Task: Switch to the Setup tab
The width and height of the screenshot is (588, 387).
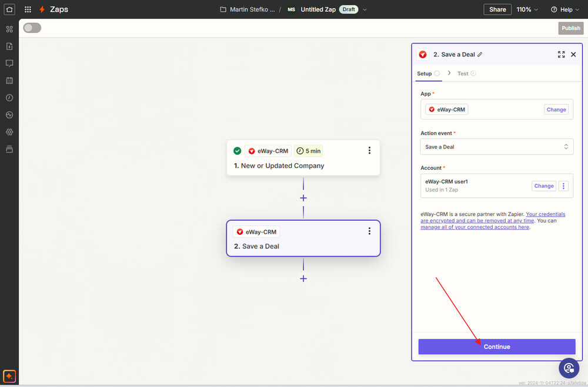Action: tap(428, 73)
